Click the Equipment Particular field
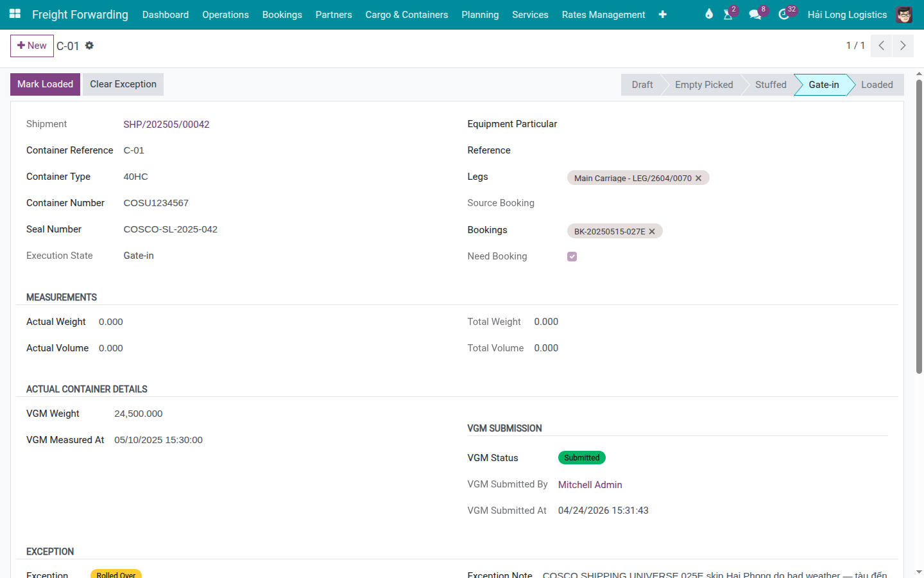The image size is (924, 578). (728, 124)
